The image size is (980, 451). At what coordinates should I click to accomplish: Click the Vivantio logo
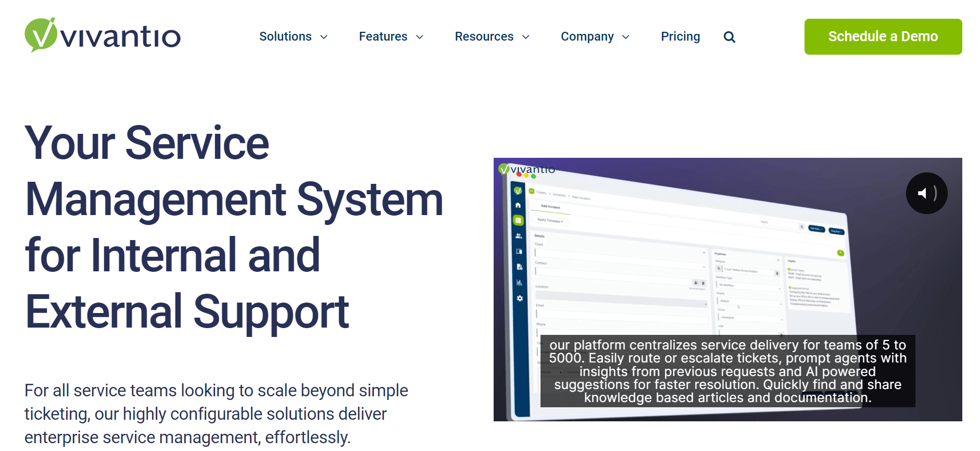[x=103, y=35]
